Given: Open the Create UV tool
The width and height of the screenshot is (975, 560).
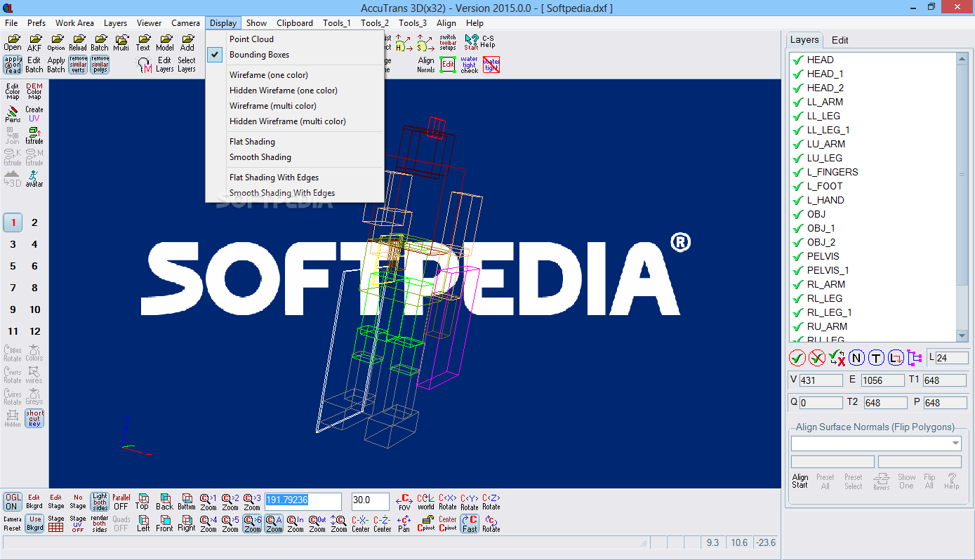Looking at the screenshot, I should tap(34, 114).
